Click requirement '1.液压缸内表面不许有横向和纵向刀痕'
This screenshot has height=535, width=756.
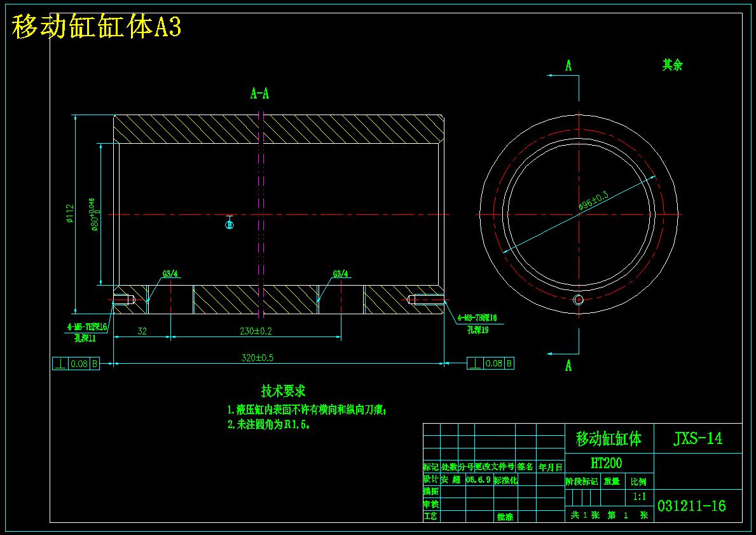point(306,410)
